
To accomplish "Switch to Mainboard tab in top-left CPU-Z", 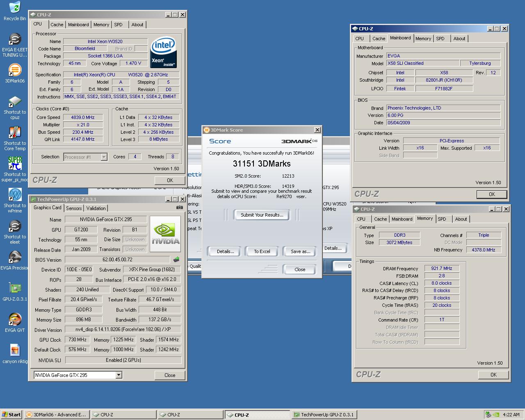I will pyautogui.click(x=78, y=25).
